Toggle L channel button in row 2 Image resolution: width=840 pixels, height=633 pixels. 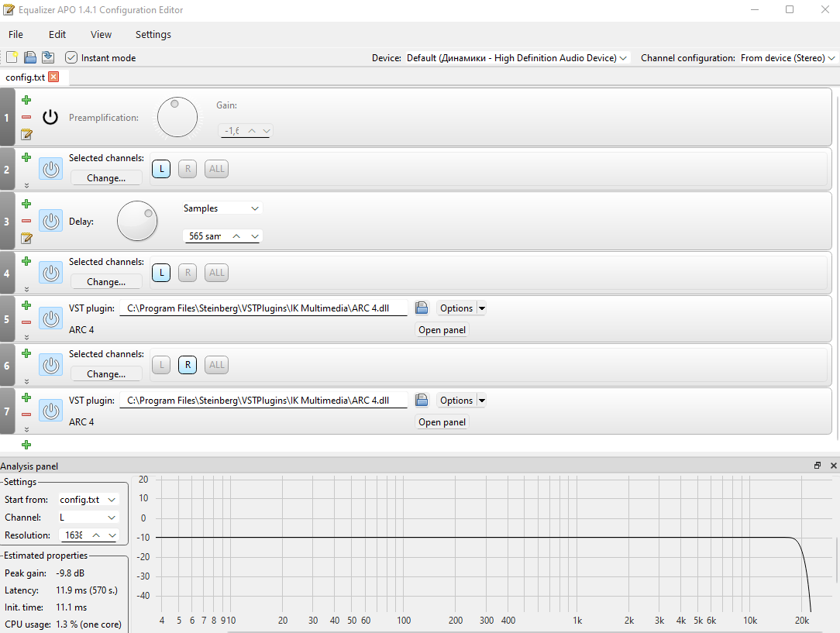161,169
